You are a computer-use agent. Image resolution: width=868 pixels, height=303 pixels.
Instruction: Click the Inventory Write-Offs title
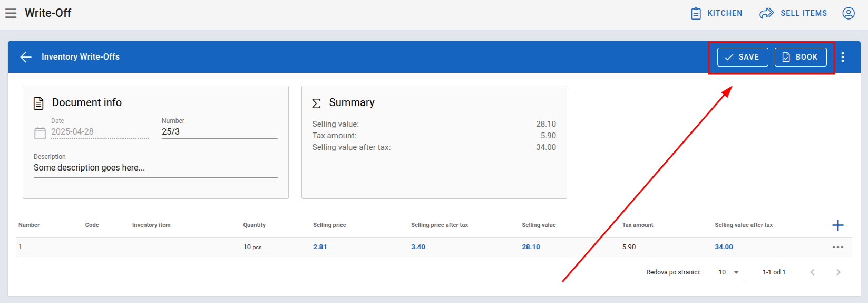(x=81, y=57)
